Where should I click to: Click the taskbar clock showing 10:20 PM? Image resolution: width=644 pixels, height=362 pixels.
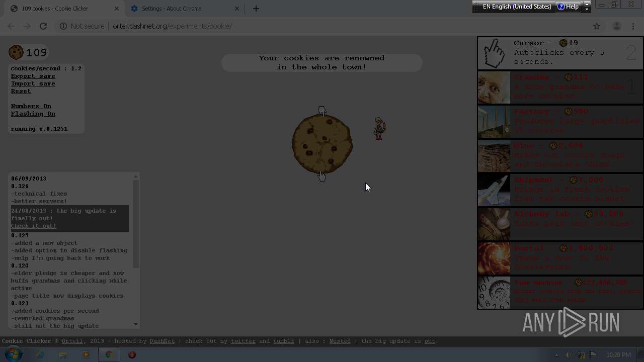point(618,354)
